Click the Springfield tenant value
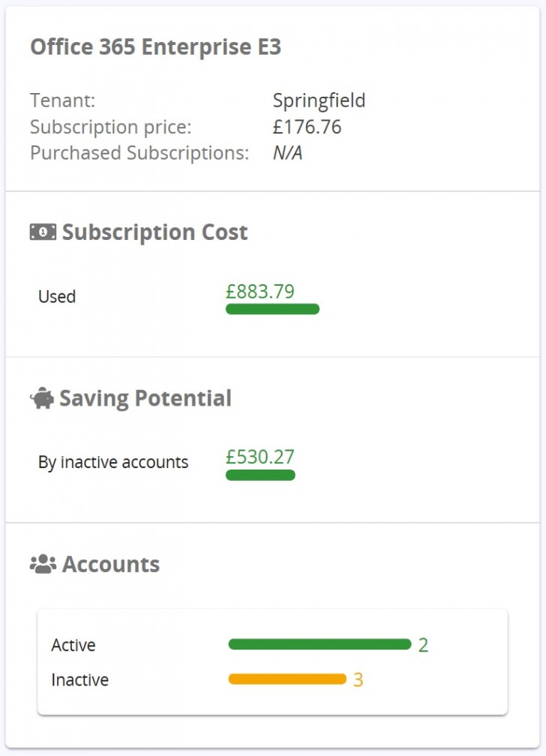Viewport: 546px width, 756px height. coord(319,100)
